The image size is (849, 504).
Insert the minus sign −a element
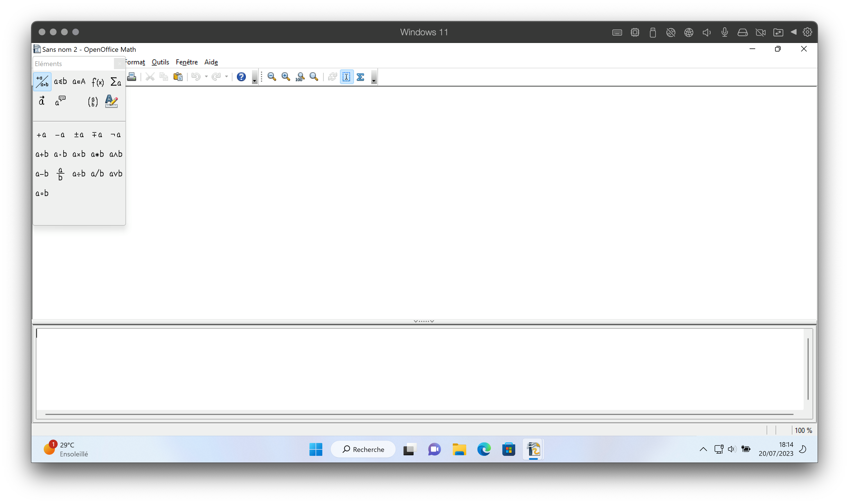point(60,135)
